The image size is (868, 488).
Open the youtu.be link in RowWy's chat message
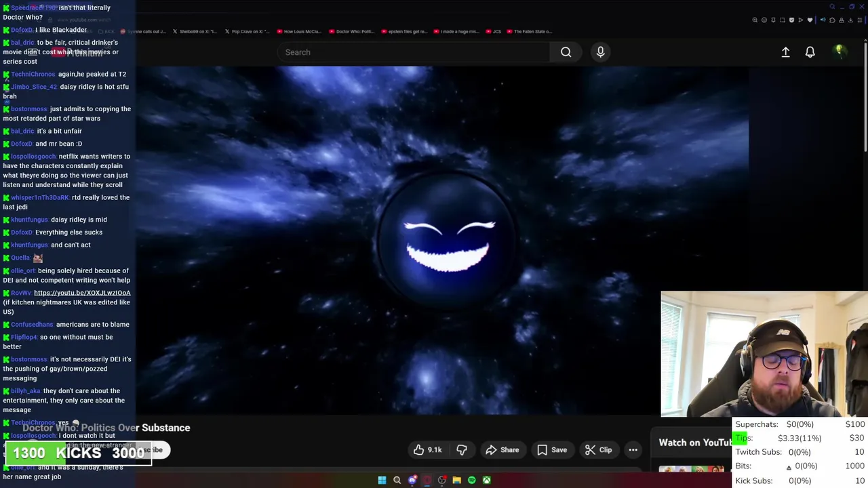[82, 293]
